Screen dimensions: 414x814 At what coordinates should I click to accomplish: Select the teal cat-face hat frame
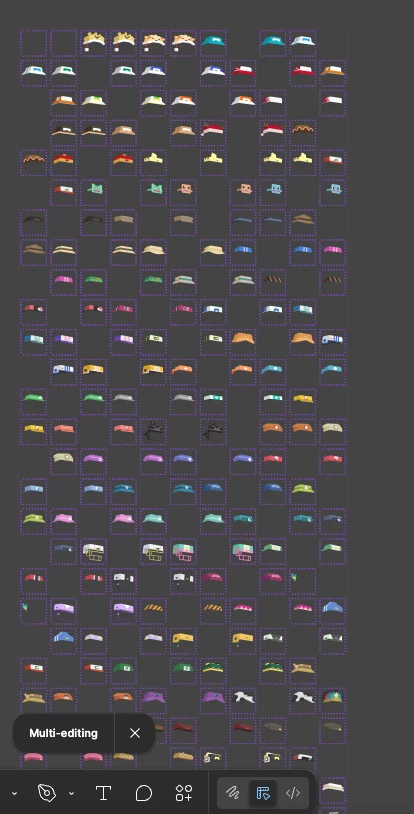[x=94, y=192]
